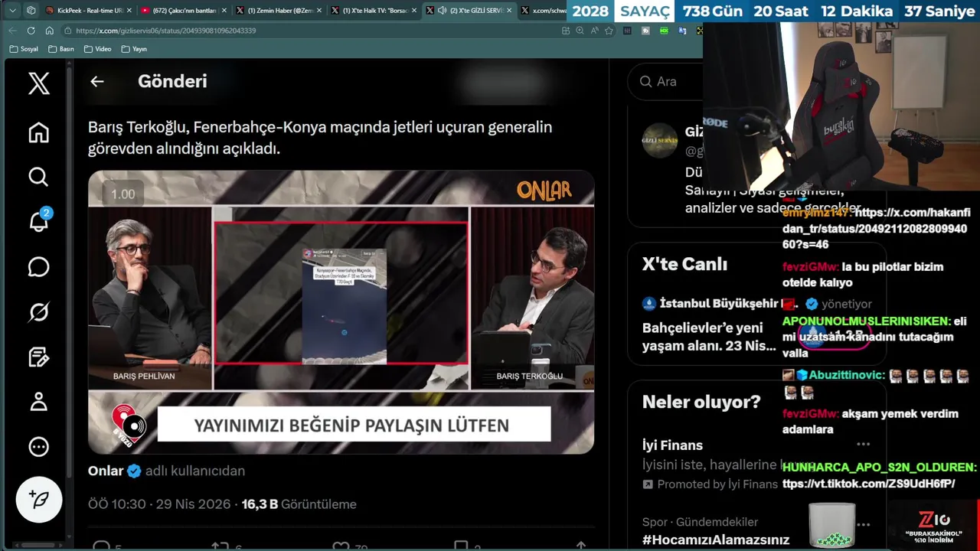This screenshot has width=980, height=551.
Task: Click the address bar URL
Action: 165,31
